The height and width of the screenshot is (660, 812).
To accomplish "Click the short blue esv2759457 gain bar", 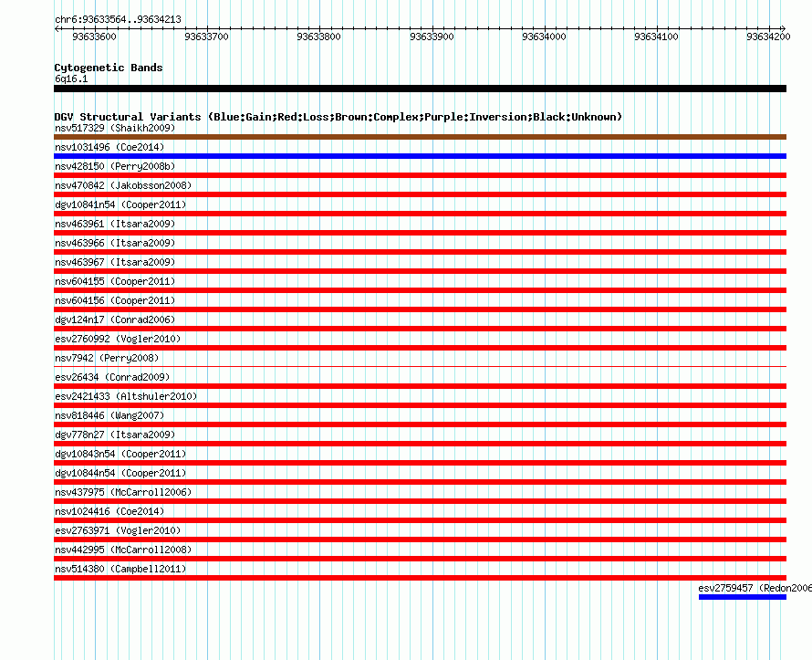I will (743, 597).
